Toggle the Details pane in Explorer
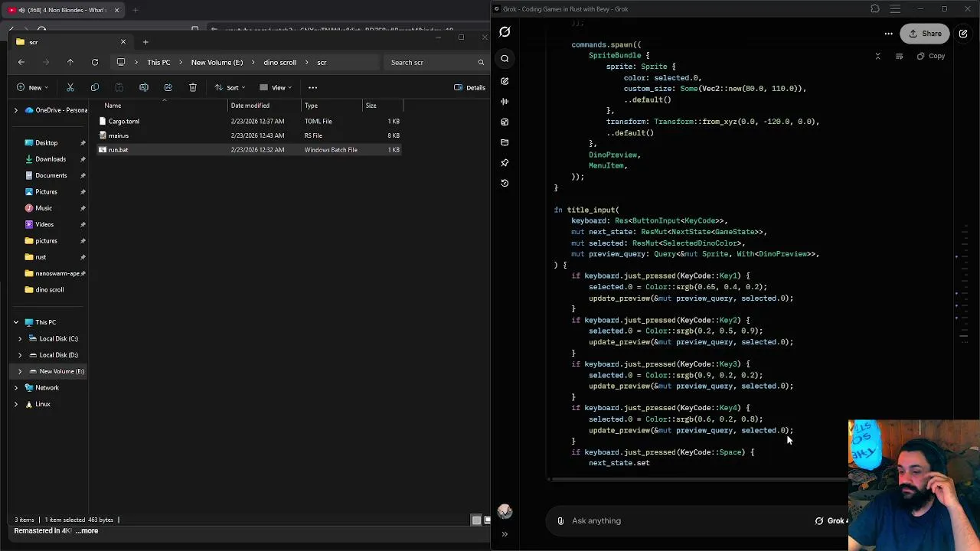 tap(469, 88)
